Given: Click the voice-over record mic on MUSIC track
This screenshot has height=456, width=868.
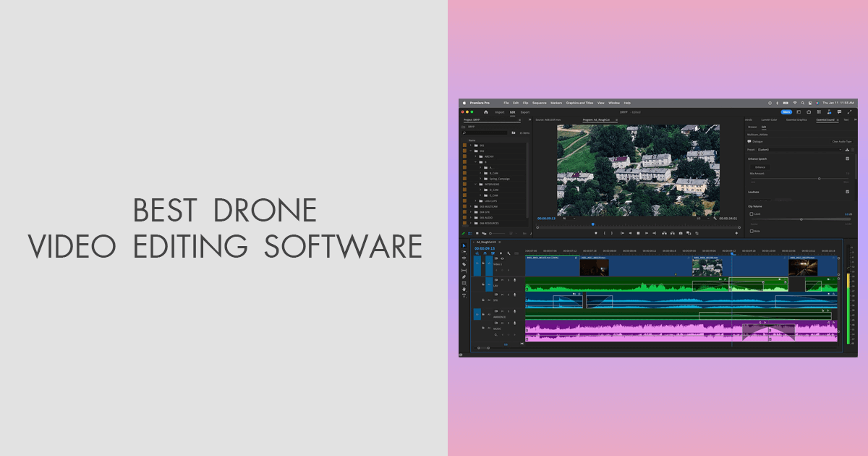Looking at the screenshot, I should coord(514,323).
